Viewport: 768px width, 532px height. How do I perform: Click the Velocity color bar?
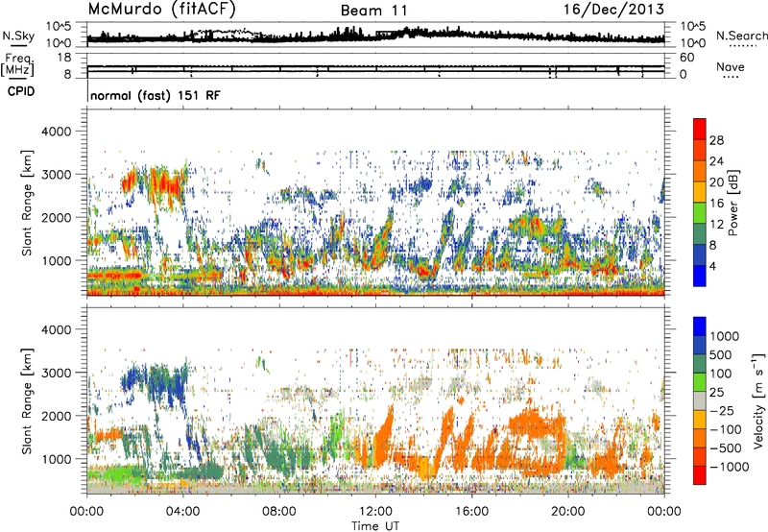[700, 400]
